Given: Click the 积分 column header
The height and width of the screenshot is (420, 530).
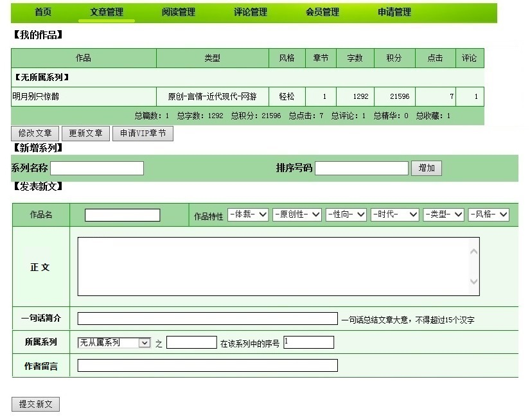Looking at the screenshot, I should pyautogui.click(x=394, y=58).
